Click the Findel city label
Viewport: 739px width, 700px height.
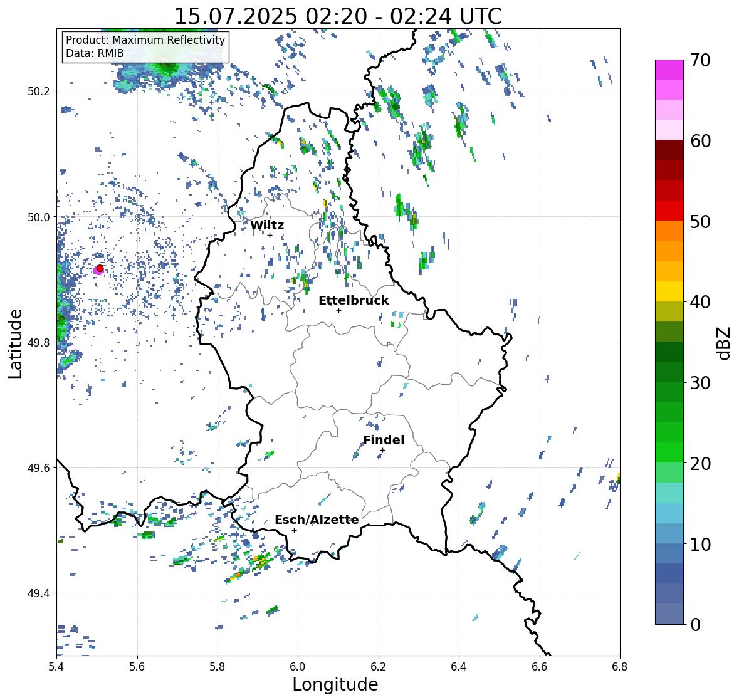coord(384,440)
